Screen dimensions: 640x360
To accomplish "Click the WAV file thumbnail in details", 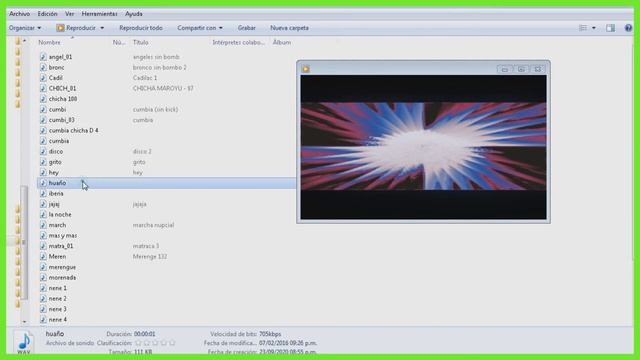I will click(x=24, y=343).
